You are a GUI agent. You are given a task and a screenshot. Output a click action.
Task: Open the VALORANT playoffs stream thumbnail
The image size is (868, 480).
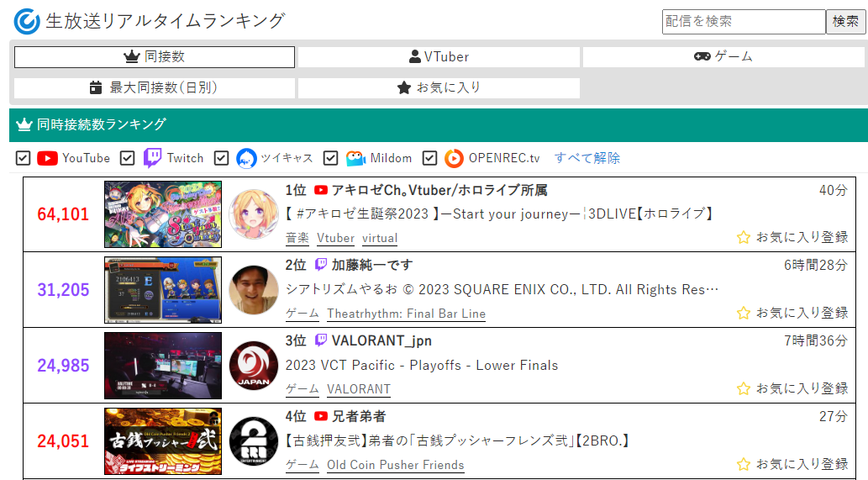(163, 366)
